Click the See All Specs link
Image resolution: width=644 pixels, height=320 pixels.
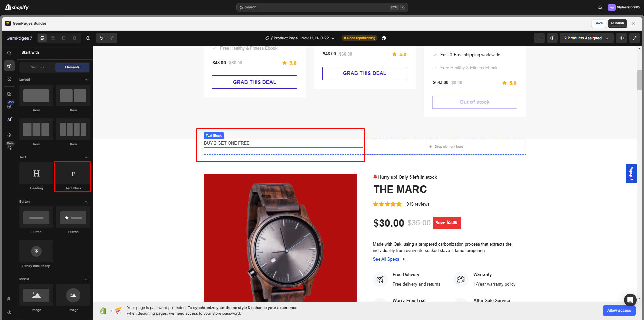[386, 259]
